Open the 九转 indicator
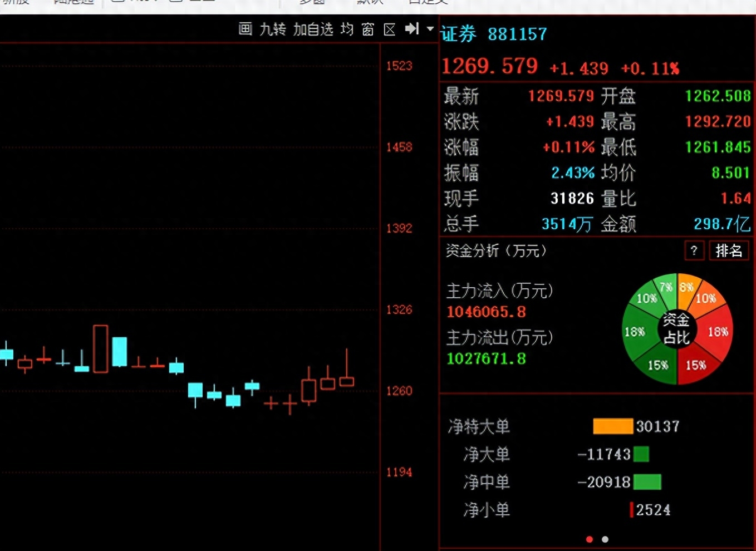Image resolution: width=756 pixels, height=551 pixels. pos(273,29)
